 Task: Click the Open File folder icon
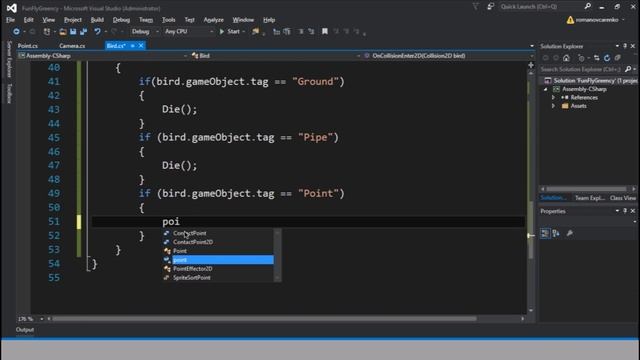[x=63, y=31]
